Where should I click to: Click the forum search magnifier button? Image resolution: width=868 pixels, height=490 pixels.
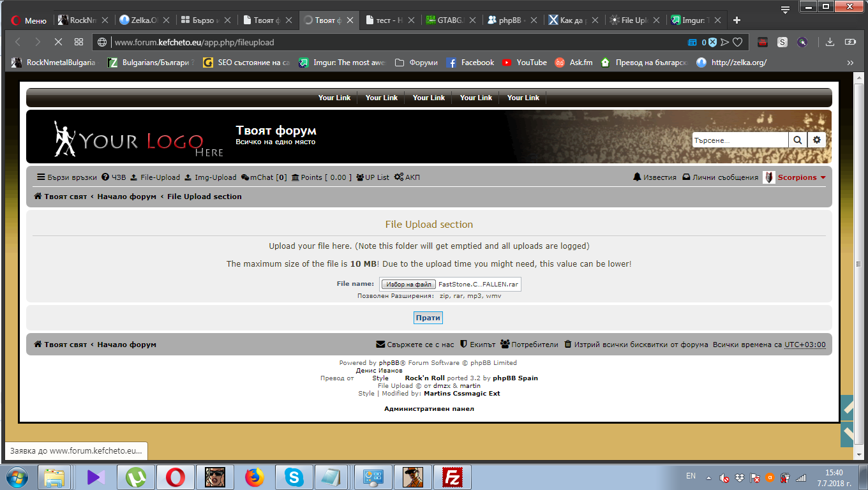click(x=797, y=140)
